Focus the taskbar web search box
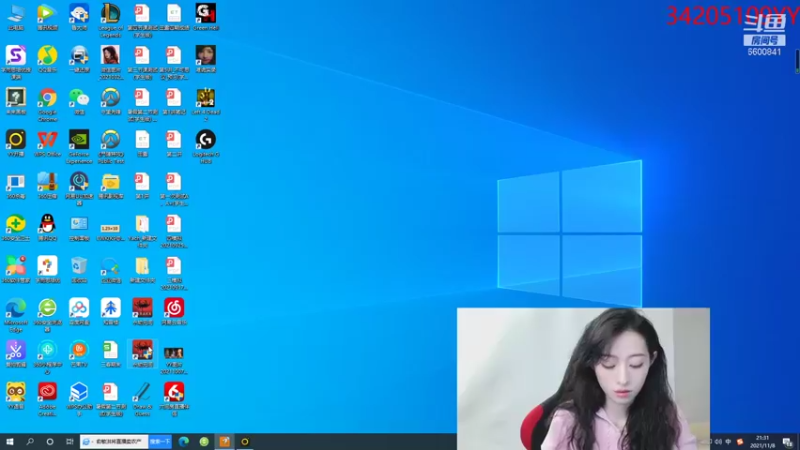 [115, 441]
